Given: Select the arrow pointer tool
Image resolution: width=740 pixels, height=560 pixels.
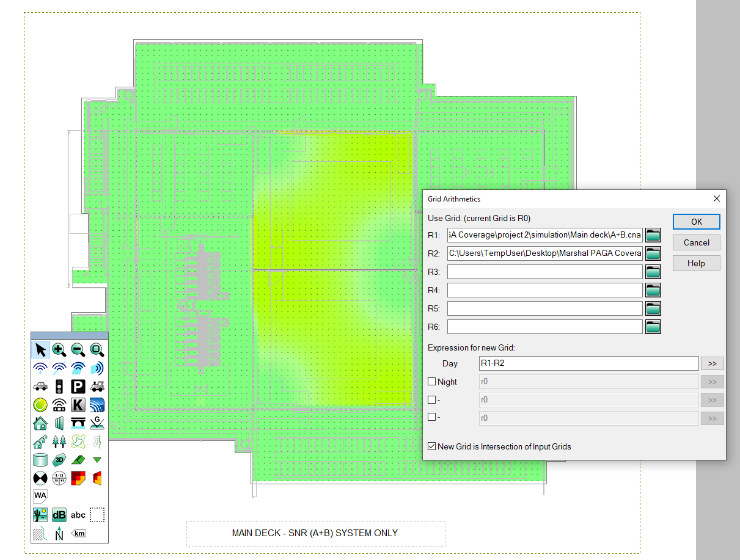Looking at the screenshot, I should coord(40,349).
